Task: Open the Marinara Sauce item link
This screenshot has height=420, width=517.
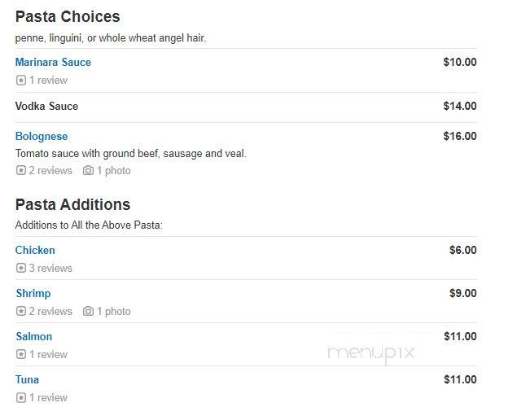Action: pyautogui.click(x=53, y=62)
